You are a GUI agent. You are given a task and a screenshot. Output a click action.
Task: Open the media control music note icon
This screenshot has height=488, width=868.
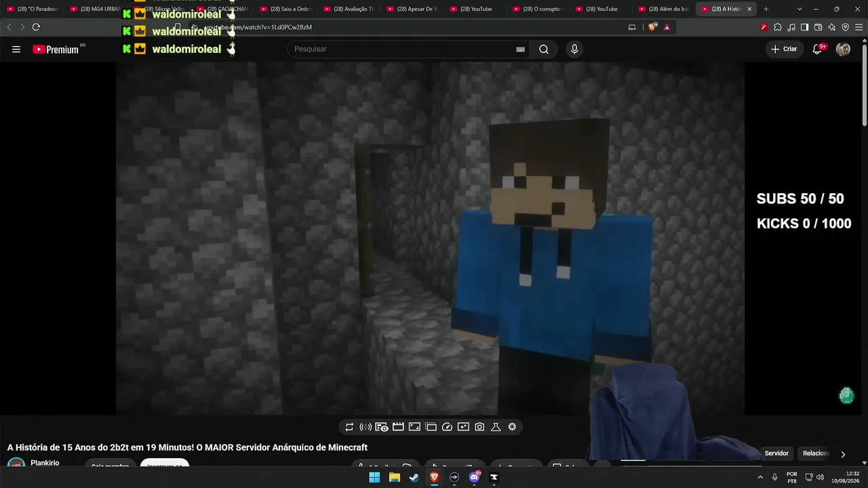click(x=791, y=27)
